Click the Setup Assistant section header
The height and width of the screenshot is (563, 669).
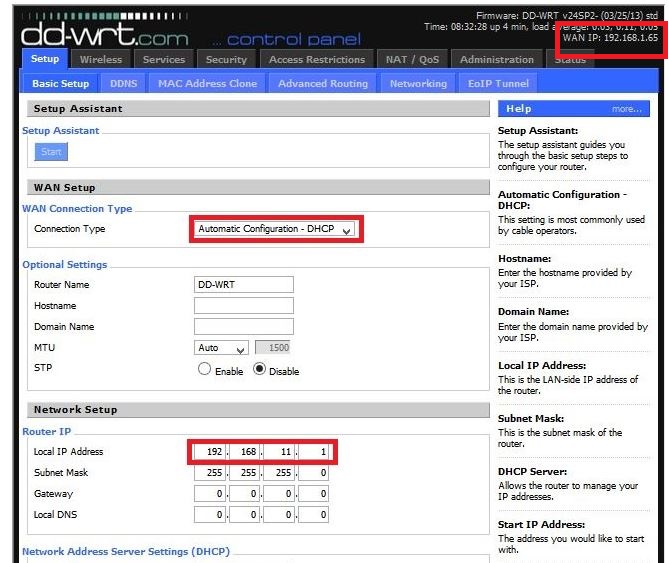pyautogui.click(x=258, y=109)
